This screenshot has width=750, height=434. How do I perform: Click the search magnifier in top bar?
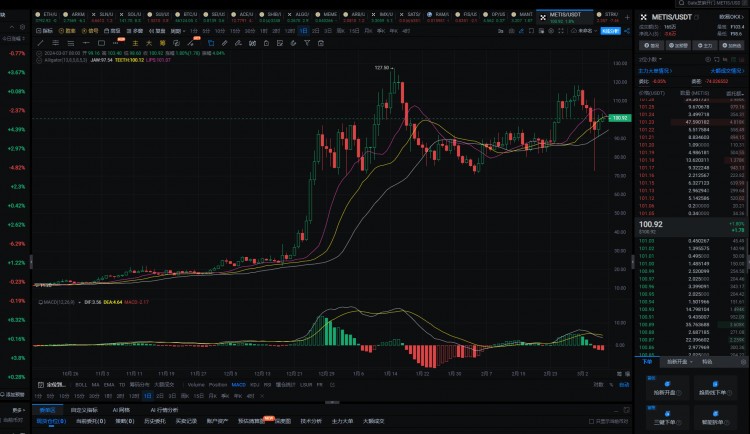click(x=682, y=3)
